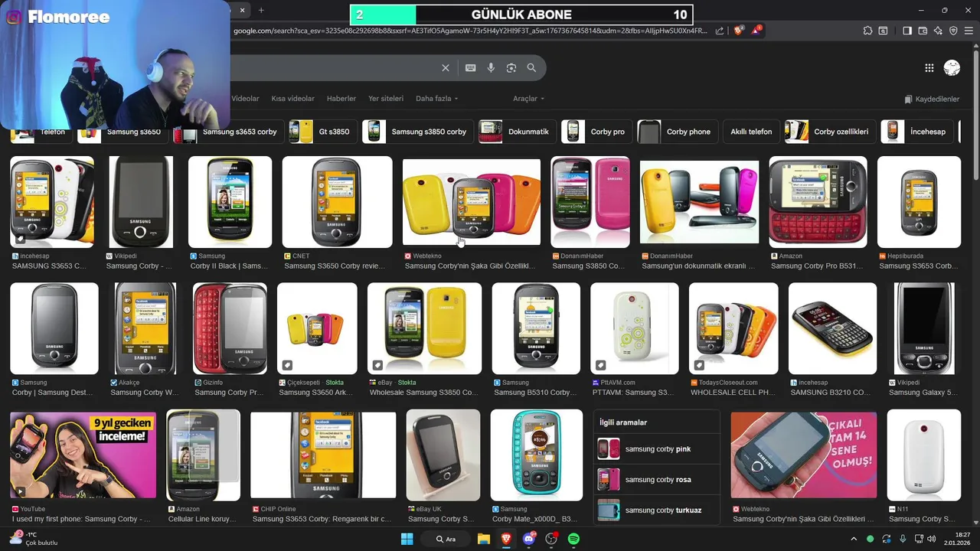
Task: Open related search 'samsung corby pink'
Action: pyautogui.click(x=657, y=449)
